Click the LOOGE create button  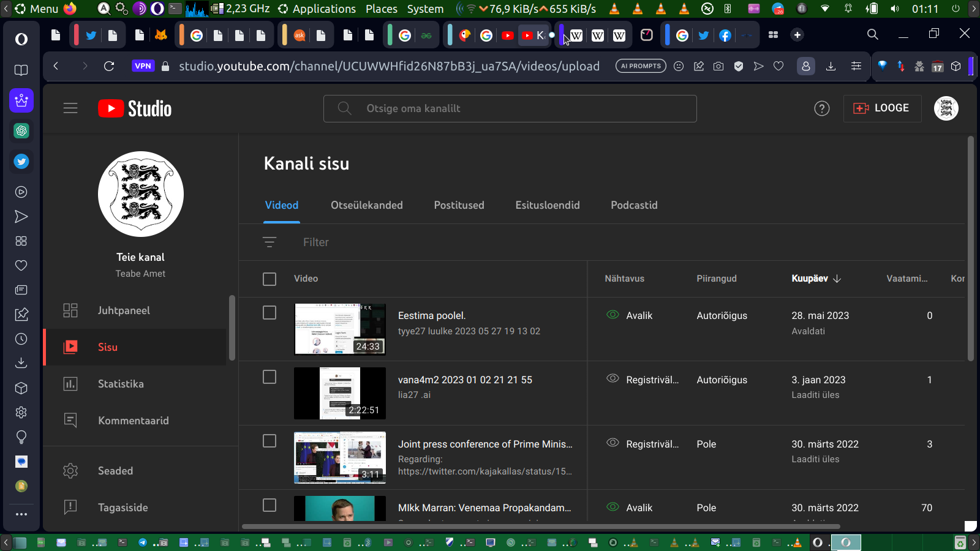pos(882,108)
